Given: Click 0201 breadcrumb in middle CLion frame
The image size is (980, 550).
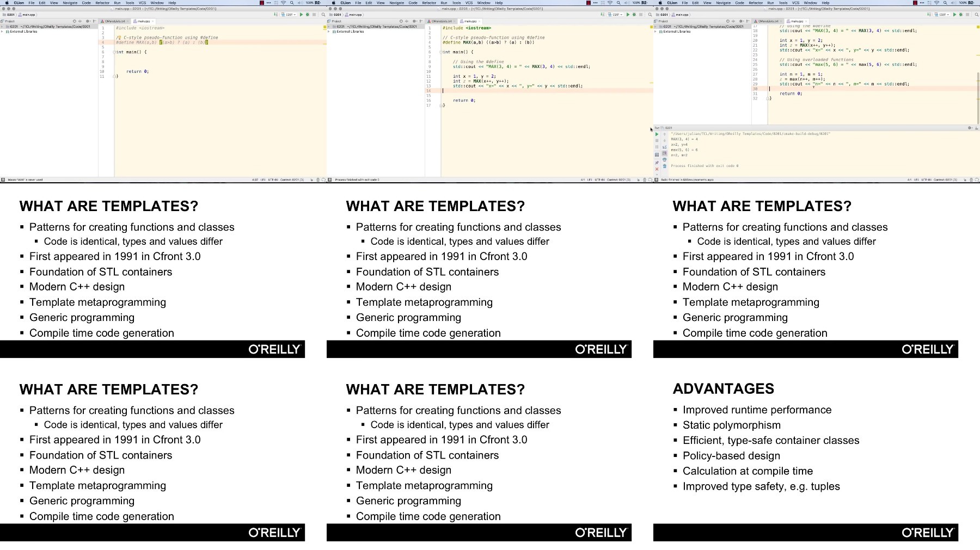Looking at the screenshot, I should pyautogui.click(x=335, y=15).
